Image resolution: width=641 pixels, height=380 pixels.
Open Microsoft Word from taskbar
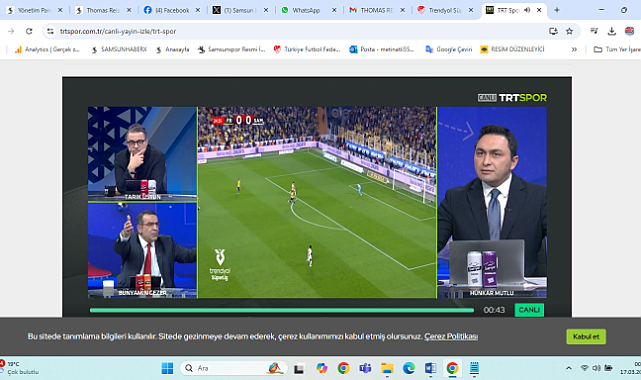pos(430,368)
